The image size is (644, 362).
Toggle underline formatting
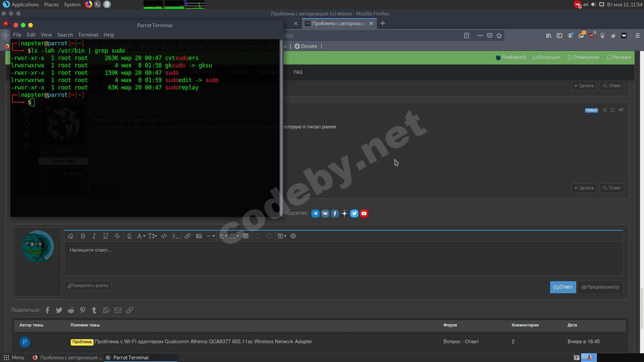[x=105, y=236]
